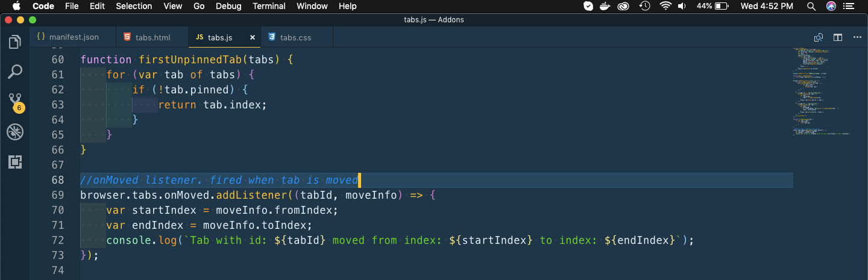This screenshot has height=280, width=868.
Task: Click 'return tab.index;' statement
Action: [212, 105]
